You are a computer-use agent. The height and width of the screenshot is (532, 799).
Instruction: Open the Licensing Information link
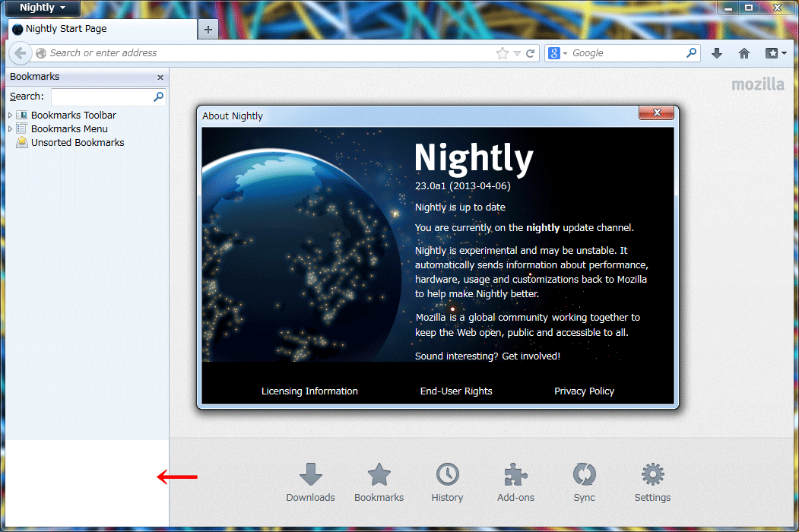309,391
